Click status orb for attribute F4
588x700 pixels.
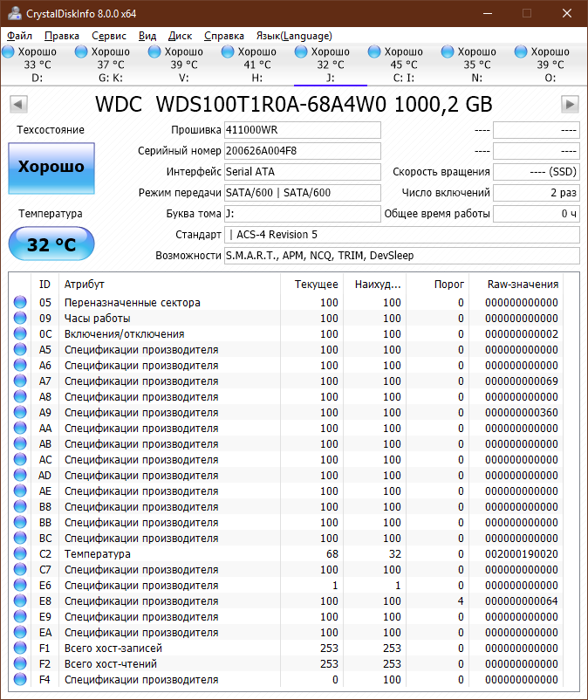(x=20, y=679)
